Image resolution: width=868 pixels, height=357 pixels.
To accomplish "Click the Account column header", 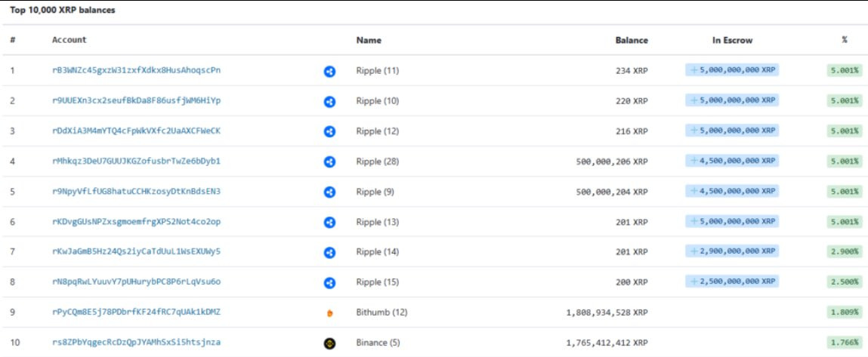I will pos(70,40).
